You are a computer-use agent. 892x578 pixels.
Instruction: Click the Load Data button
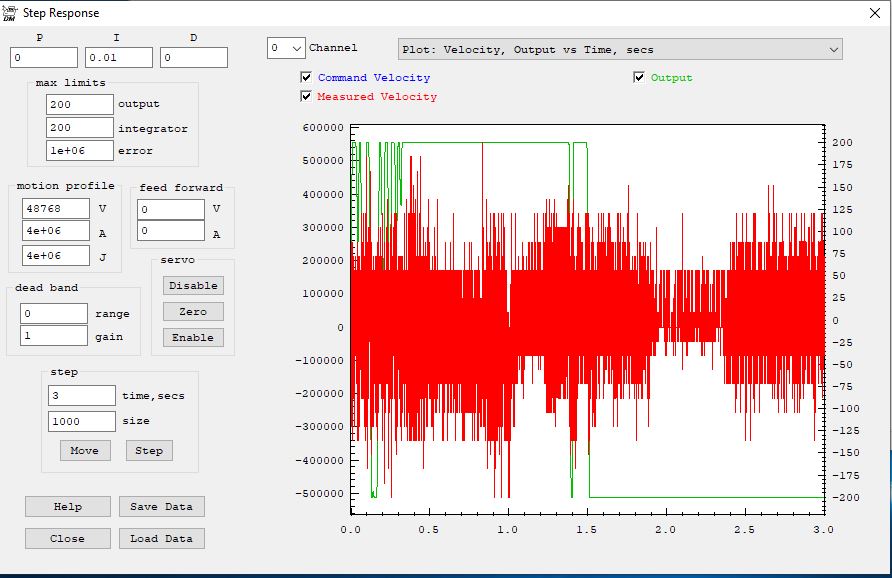click(161, 539)
